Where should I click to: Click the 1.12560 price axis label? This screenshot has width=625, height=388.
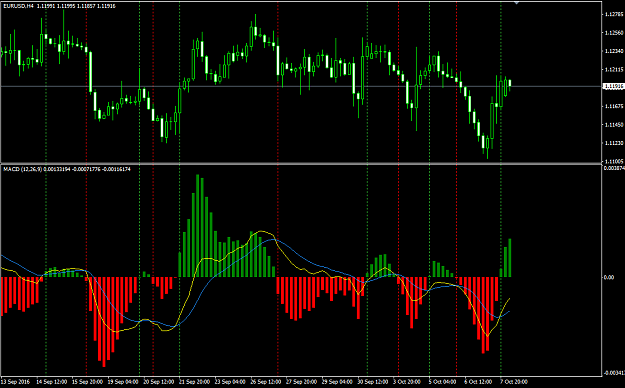click(614, 33)
